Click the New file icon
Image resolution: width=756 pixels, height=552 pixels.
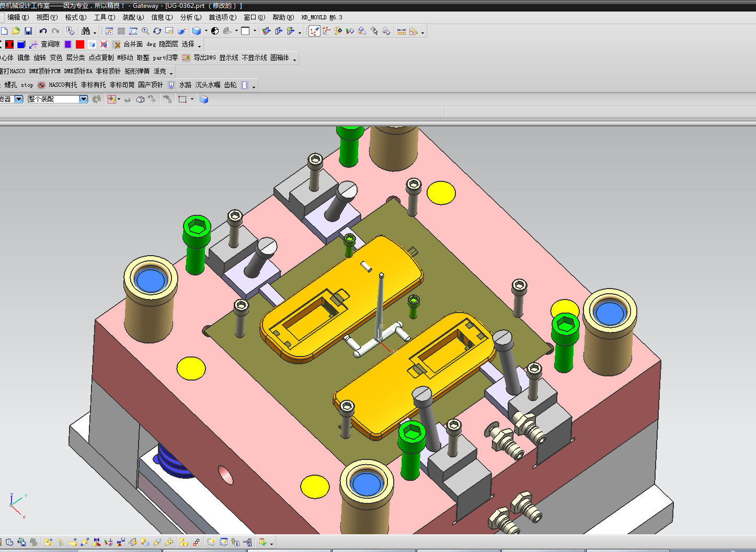4,31
